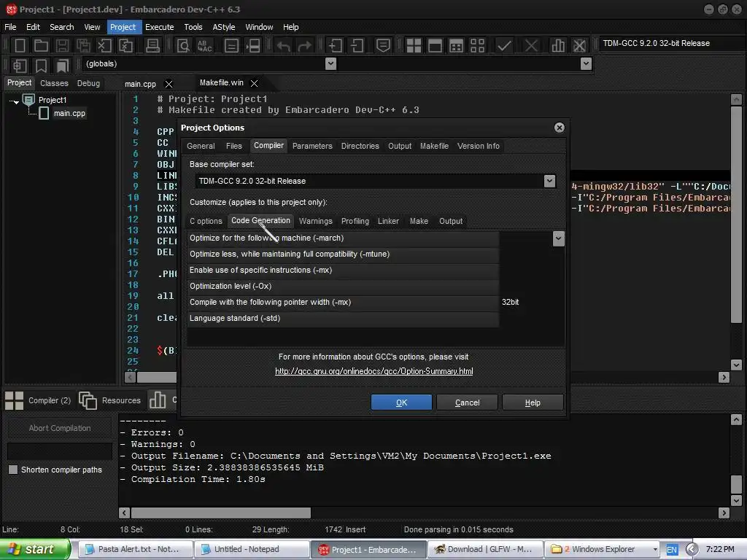Open the Project menu
This screenshot has width=747, height=560.
123,27
